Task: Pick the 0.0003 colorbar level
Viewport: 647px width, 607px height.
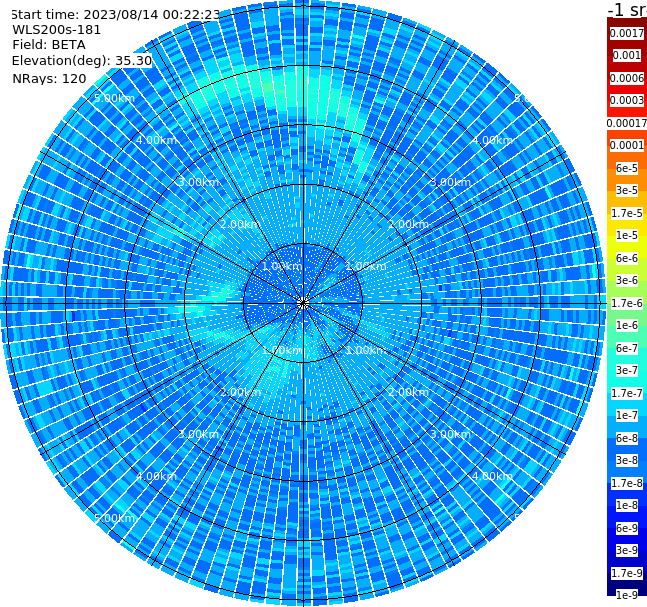Action: pos(627,100)
